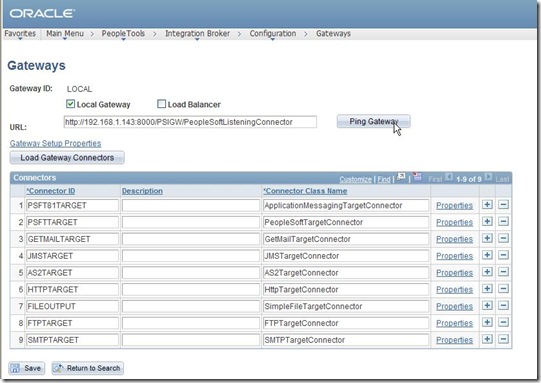Screen dimensions: 541x383
Task: Delete the FILEOUTPUT connector row
Action: tap(503, 306)
